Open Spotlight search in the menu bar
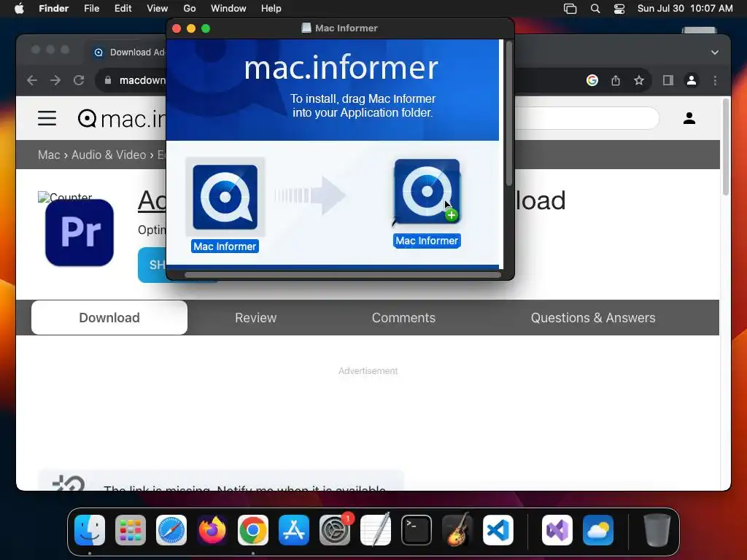This screenshot has height=560, width=747. pyautogui.click(x=595, y=9)
